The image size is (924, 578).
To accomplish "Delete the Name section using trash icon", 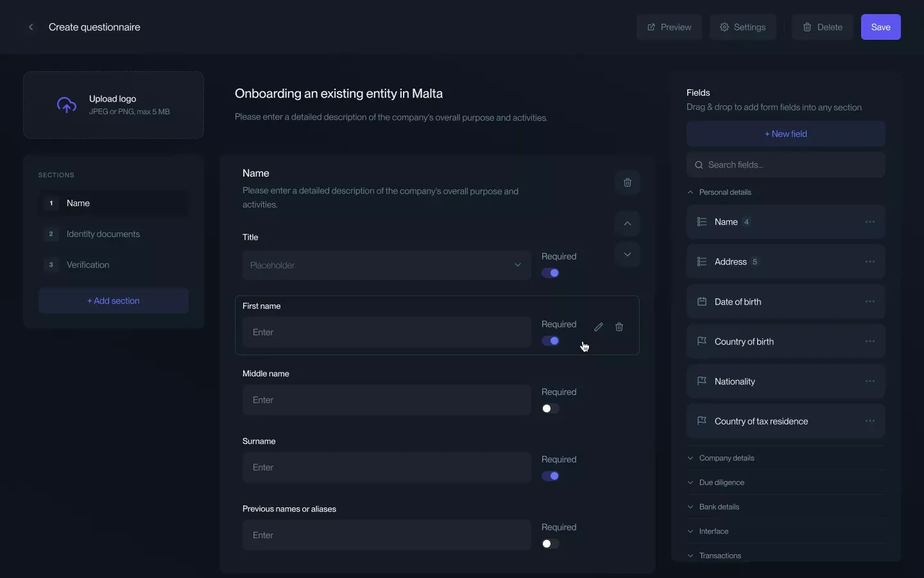I will tap(628, 182).
